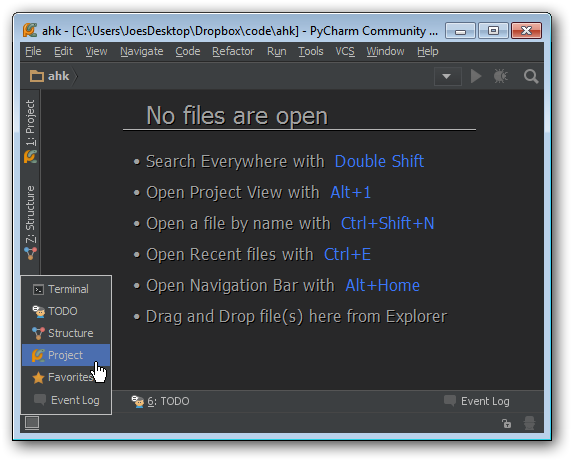The height and width of the screenshot is (461, 572).
Task: Open the 1: Project side panel tab
Action: (31, 131)
